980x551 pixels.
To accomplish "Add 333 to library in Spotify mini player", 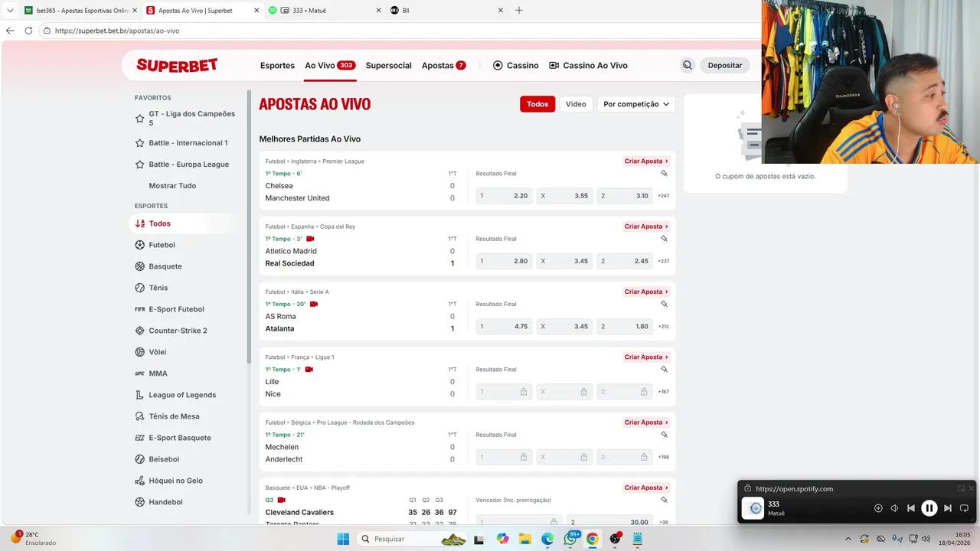I will click(878, 508).
